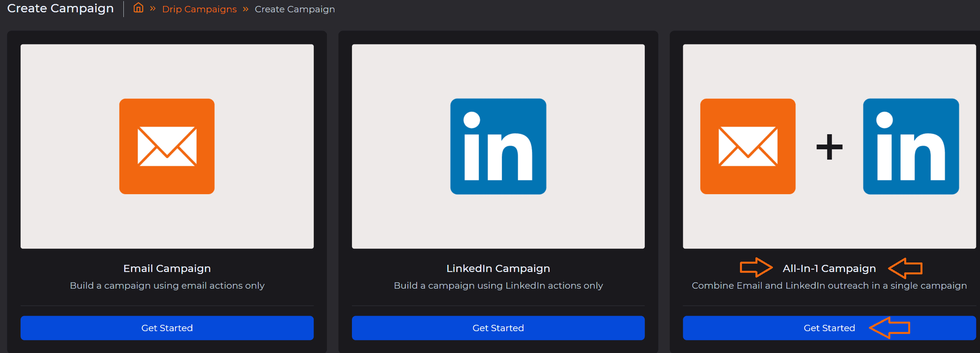This screenshot has height=353, width=980.
Task: Click the "Build a campaign using email actions only" description
Action: (x=167, y=285)
